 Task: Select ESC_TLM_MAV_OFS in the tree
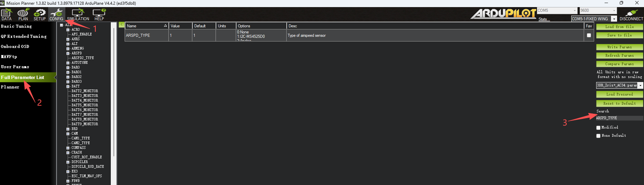pyautogui.click(x=87, y=176)
